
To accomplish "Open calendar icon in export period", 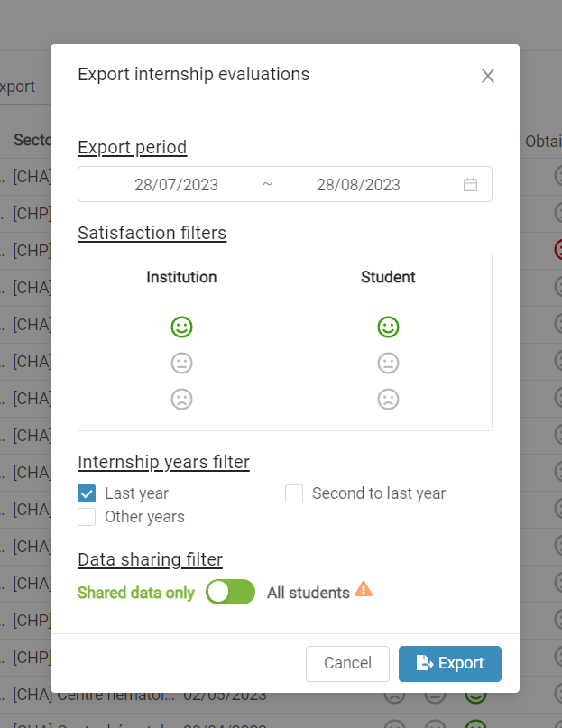I will pyautogui.click(x=471, y=184).
